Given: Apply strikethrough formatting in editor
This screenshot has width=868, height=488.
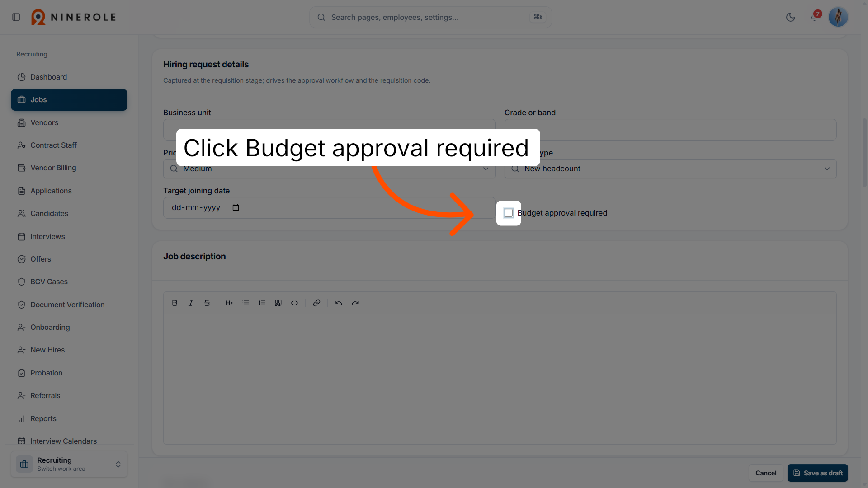Looking at the screenshot, I should click(x=207, y=303).
